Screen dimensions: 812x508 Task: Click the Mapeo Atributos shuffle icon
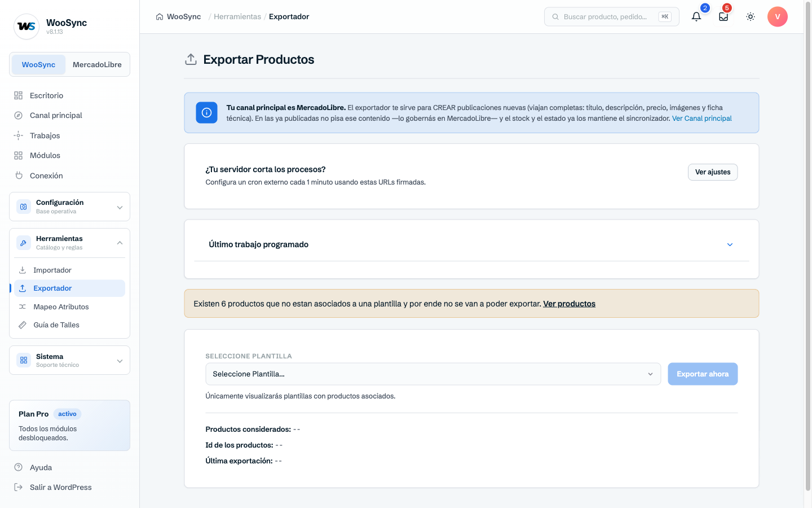click(x=23, y=307)
